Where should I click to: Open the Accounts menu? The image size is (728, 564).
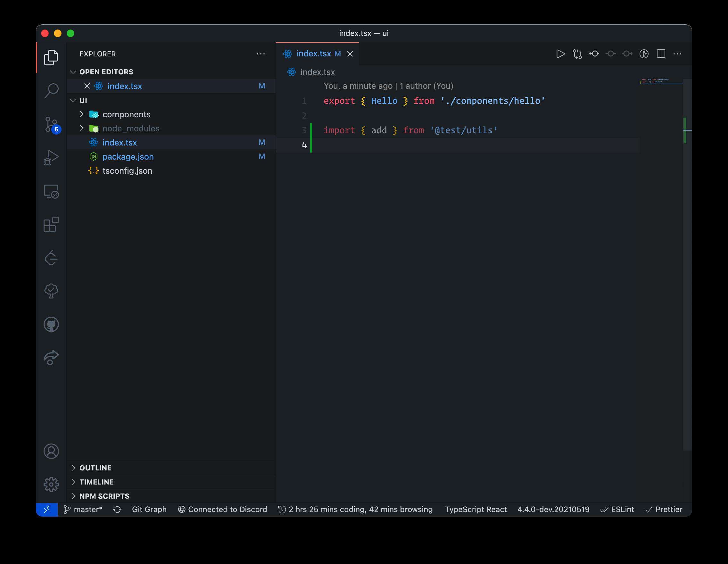(51, 451)
